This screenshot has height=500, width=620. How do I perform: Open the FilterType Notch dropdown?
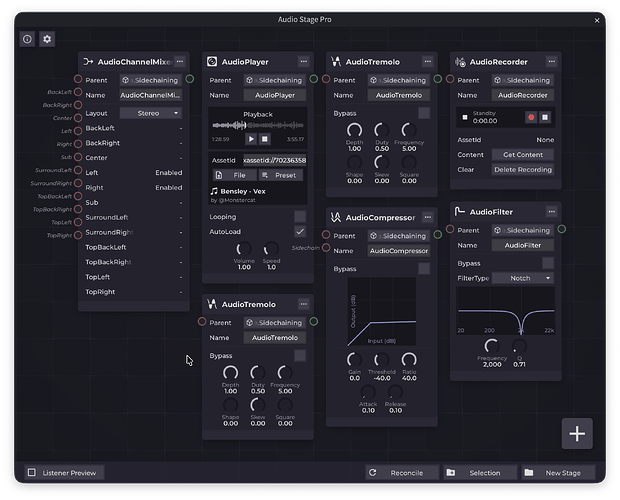coord(522,278)
